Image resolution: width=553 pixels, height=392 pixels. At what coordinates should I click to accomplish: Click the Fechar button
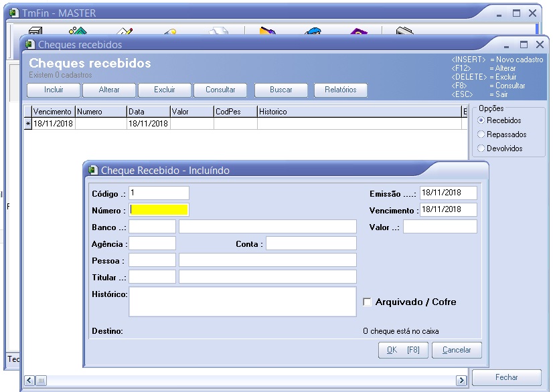click(506, 377)
